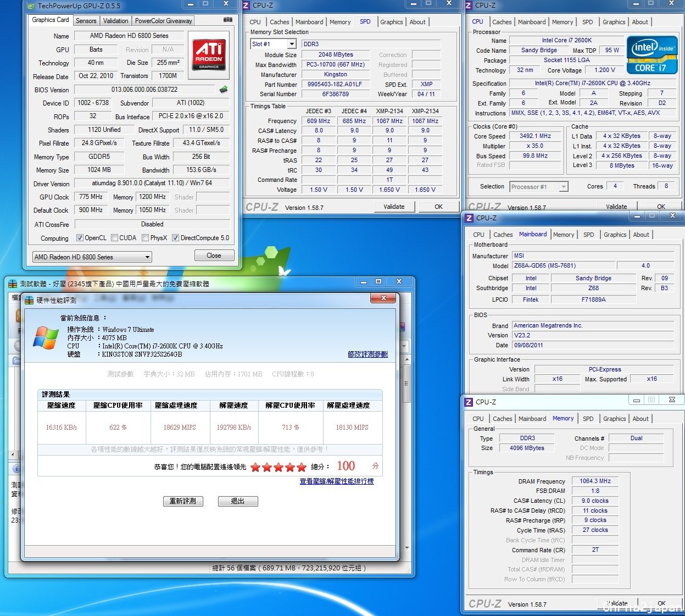685x616 pixels.
Task: Open the Mainboard tab in the top-right CPU-Z window
Action: click(x=531, y=22)
